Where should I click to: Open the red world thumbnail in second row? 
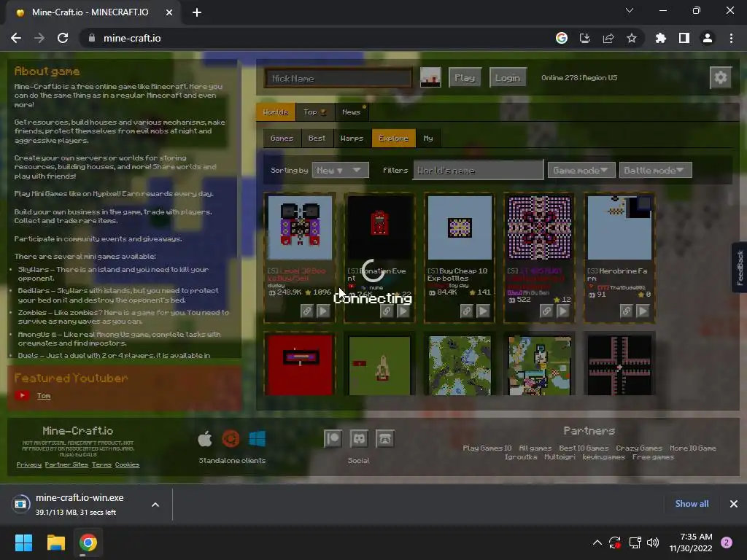coord(300,365)
